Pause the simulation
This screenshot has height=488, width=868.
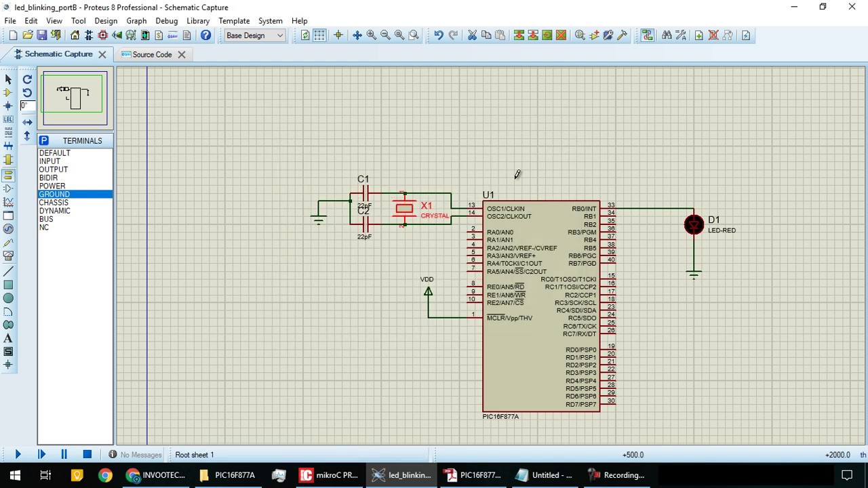click(x=64, y=455)
